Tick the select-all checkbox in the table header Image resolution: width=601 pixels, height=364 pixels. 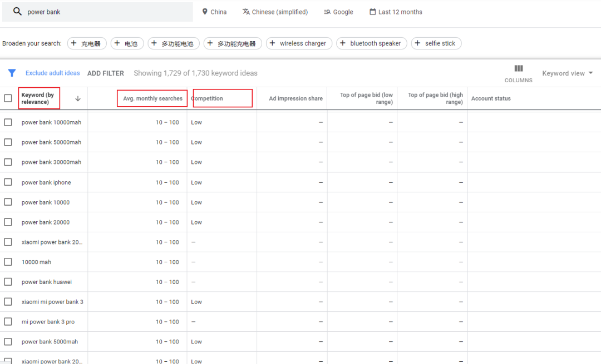(8, 98)
